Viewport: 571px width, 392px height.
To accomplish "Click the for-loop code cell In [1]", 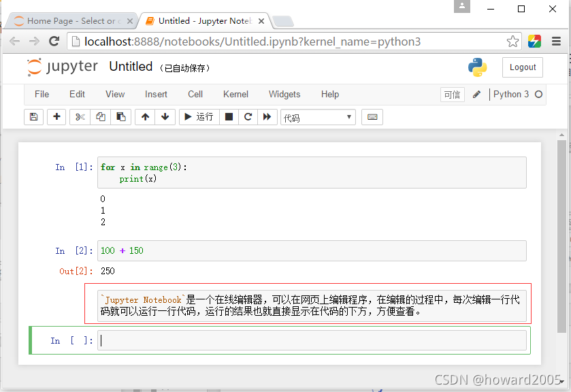I will click(x=312, y=173).
